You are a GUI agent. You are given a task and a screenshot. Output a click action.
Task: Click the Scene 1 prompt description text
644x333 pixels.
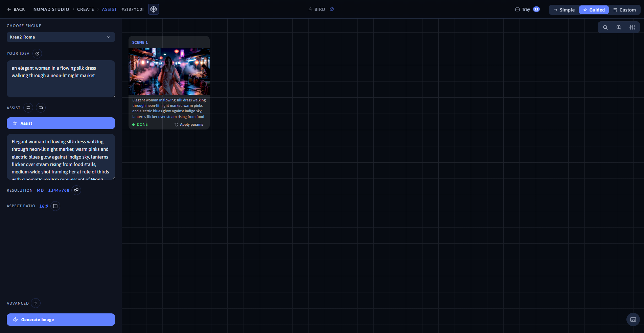tap(169, 108)
